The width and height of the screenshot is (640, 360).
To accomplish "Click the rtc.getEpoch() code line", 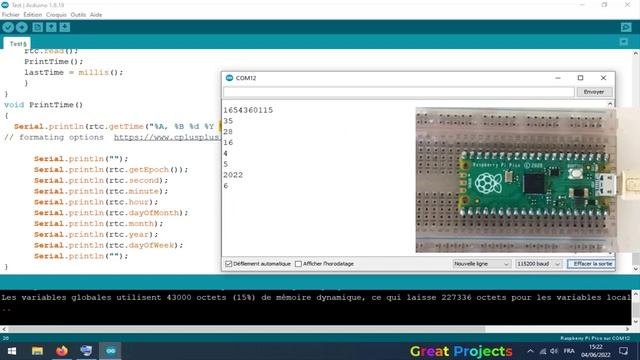I will (111, 170).
